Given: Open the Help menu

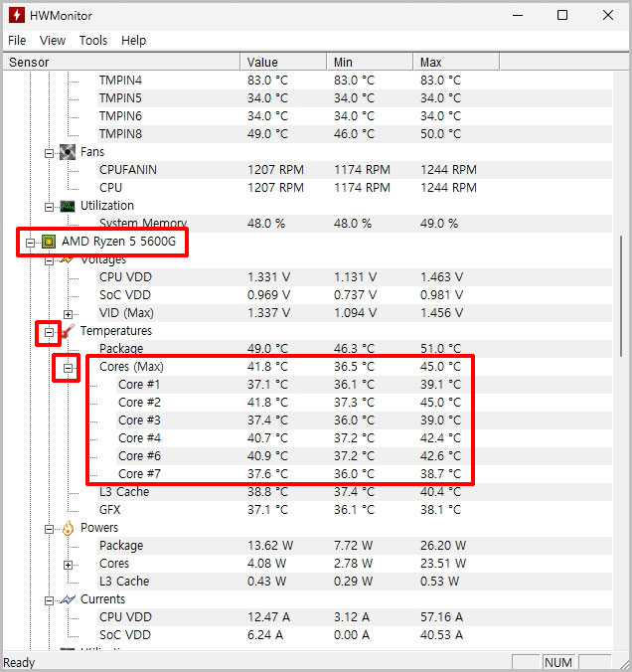Looking at the screenshot, I should [x=133, y=41].
